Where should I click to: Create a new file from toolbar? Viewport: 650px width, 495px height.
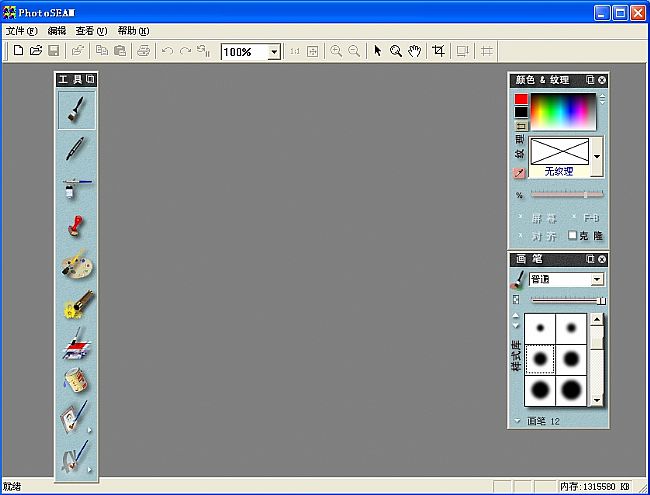(18, 51)
